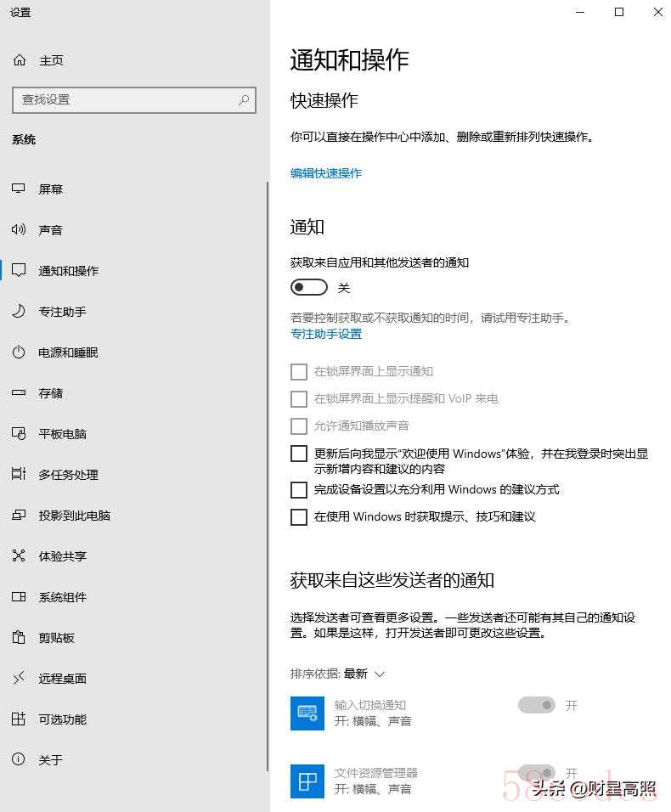
Task: Click the 通知和操作 sidebar icon
Action: (19, 270)
